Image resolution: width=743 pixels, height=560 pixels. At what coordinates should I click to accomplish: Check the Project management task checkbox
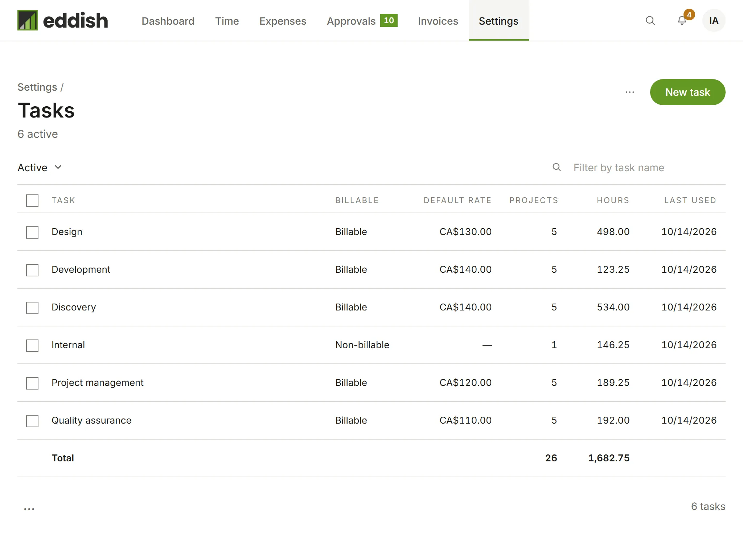32,383
